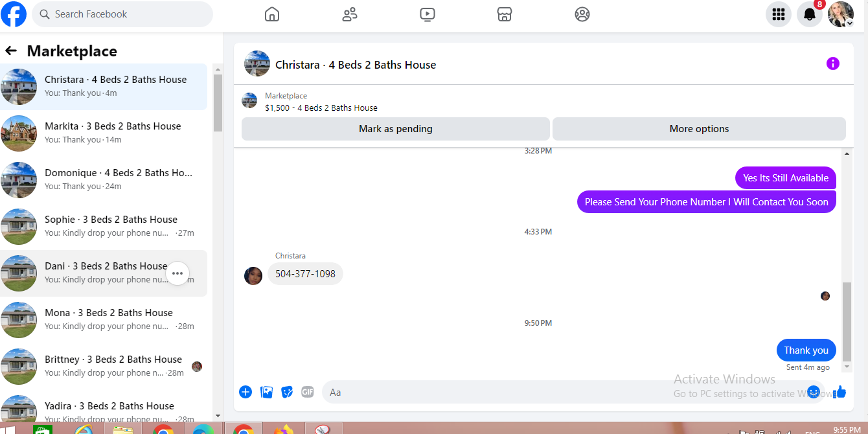Open the Markita 3 Beds 2 Baths conversation

point(104,133)
